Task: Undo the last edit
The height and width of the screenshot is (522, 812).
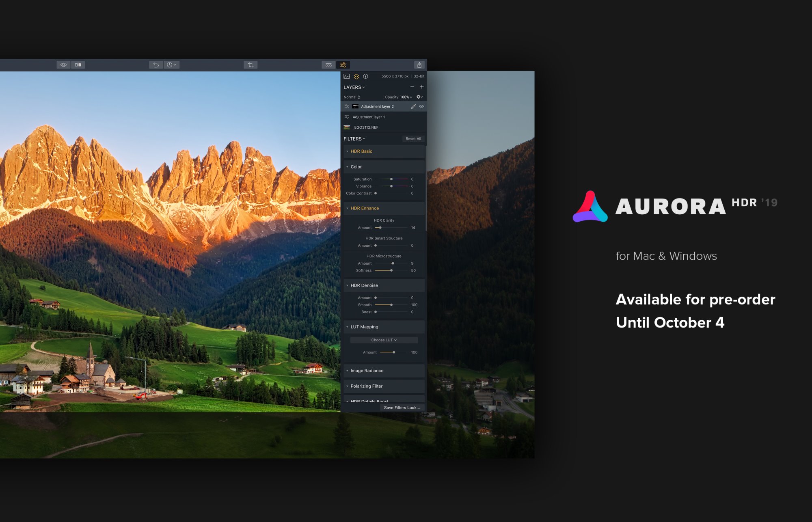Action: click(x=156, y=65)
